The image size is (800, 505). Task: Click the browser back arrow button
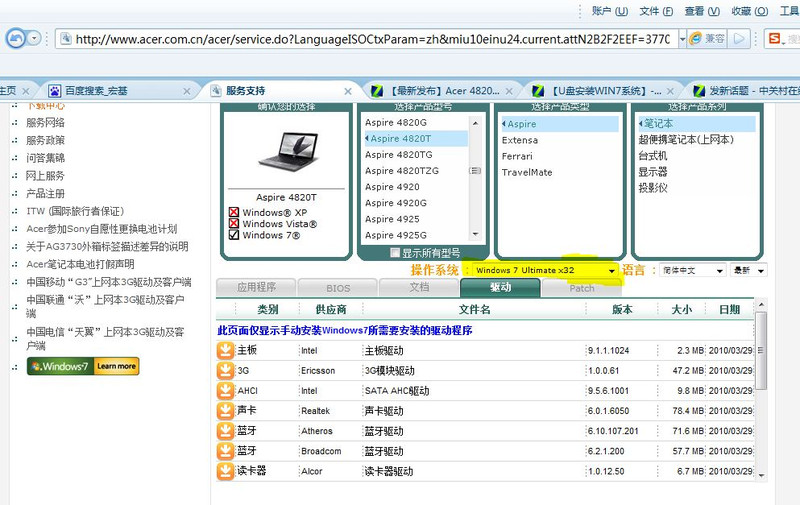16,38
